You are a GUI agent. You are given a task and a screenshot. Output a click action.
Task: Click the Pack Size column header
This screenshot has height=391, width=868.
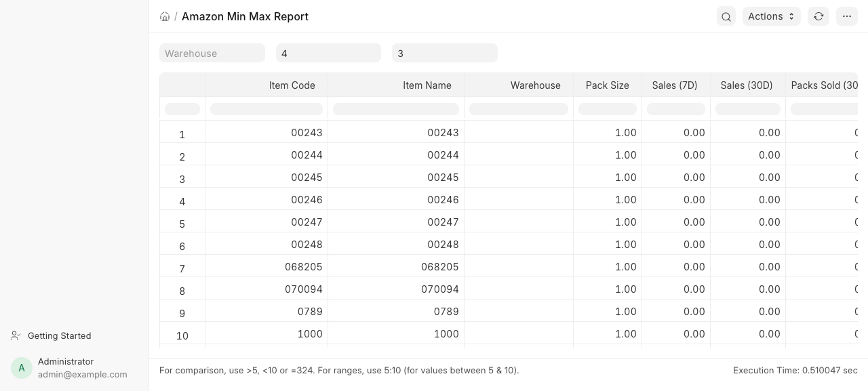click(x=608, y=85)
